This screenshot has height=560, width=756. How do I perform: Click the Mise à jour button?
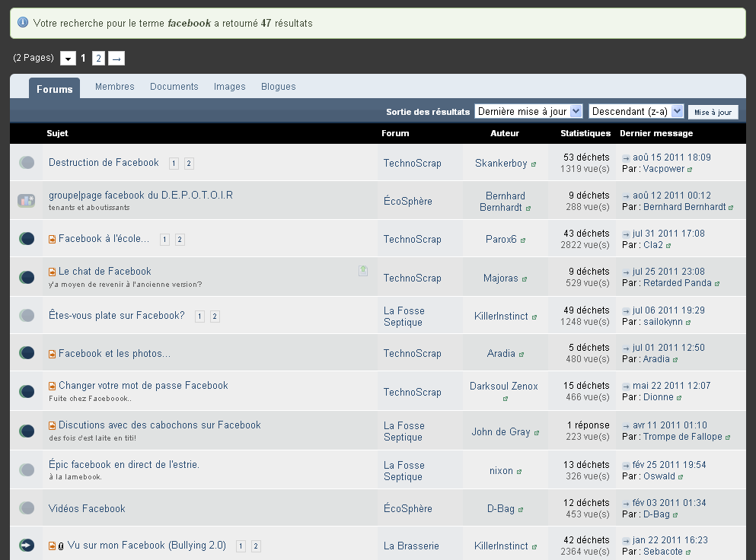pos(713,112)
